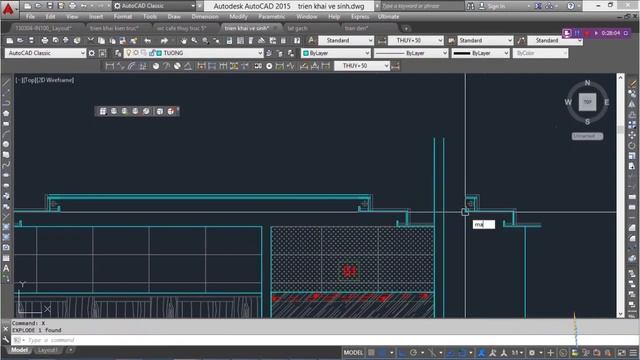The image size is (640, 360).
Task: Toggle the TUONG layer lock icon
Action: tap(152, 53)
